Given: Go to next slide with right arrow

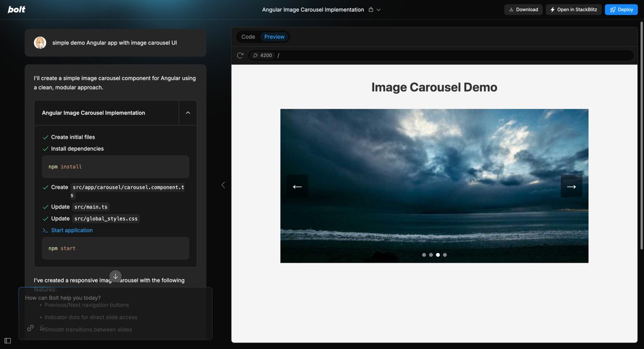Looking at the screenshot, I should 572,186.
